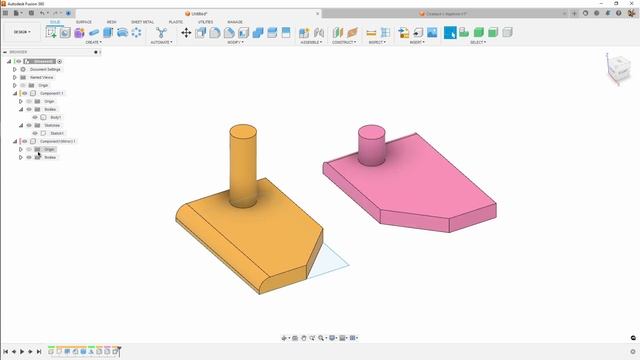Switch to the Plastic tab
The image size is (640, 360).
tap(176, 22)
